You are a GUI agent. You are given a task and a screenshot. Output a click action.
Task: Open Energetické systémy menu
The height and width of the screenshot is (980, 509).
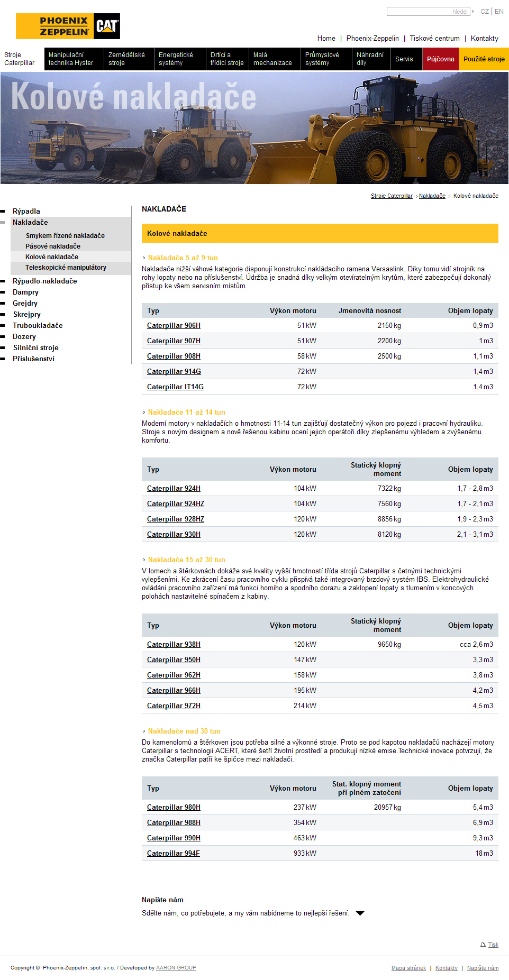point(180,59)
